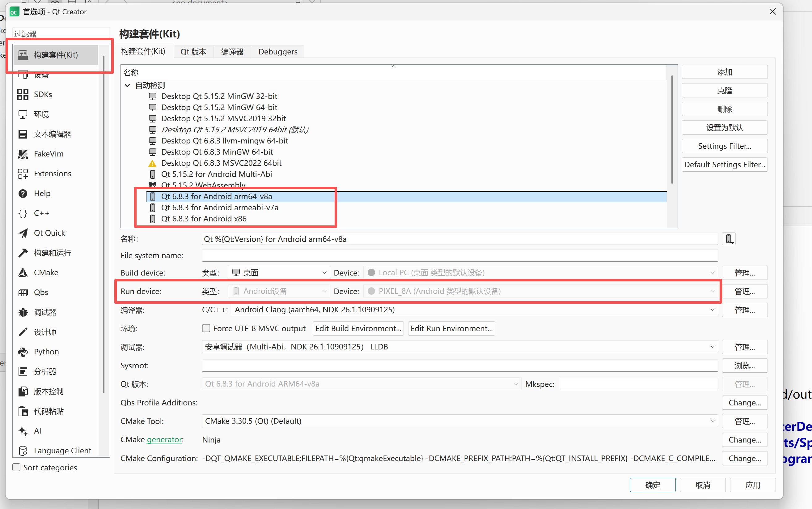This screenshot has width=812, height=509.
Task: Toggle the Sort categories checkbox
Action: click(16, 468)
